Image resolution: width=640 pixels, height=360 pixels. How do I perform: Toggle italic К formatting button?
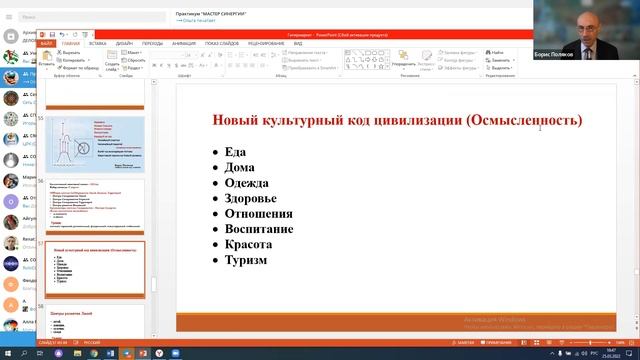tap(161, 65)
